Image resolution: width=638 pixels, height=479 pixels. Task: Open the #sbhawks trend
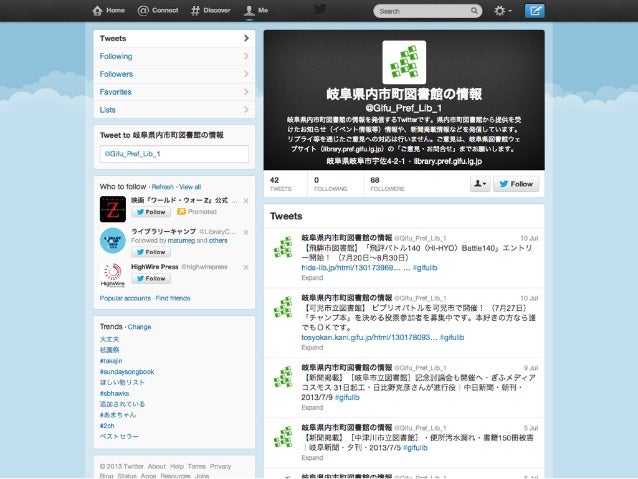114,394
